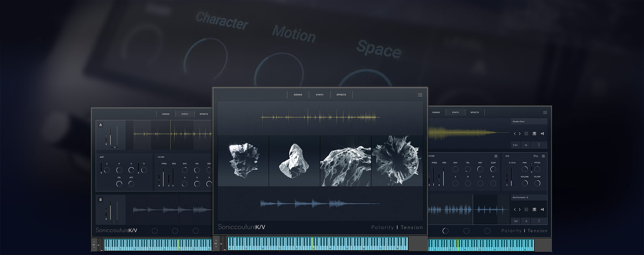Click the tuning fork beside G3

(539, 221)
